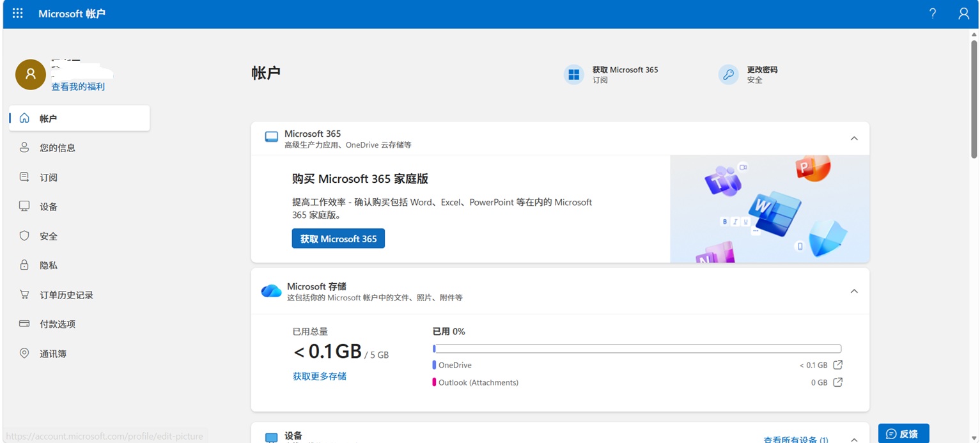Click Outlook (Attachments) storage row label
Viewport: 980px width, 443px height.
(x=478, y=382)
